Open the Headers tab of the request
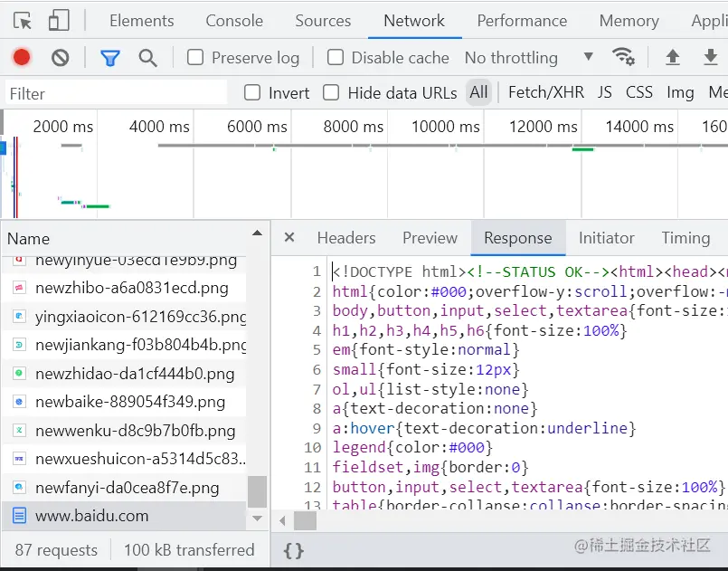The height and width of the screenshot is (571, 728). pos(346,238)
